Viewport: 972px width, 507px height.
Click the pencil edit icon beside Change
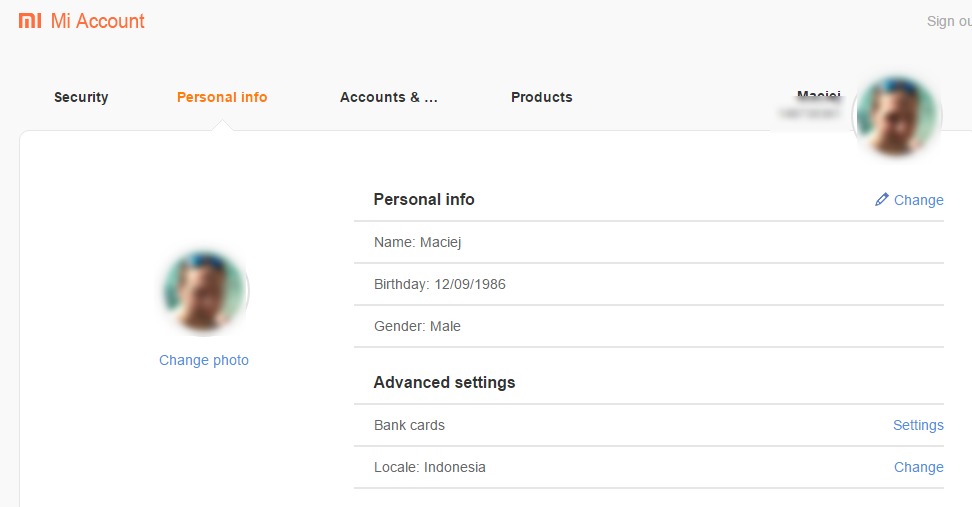(881, 200)
